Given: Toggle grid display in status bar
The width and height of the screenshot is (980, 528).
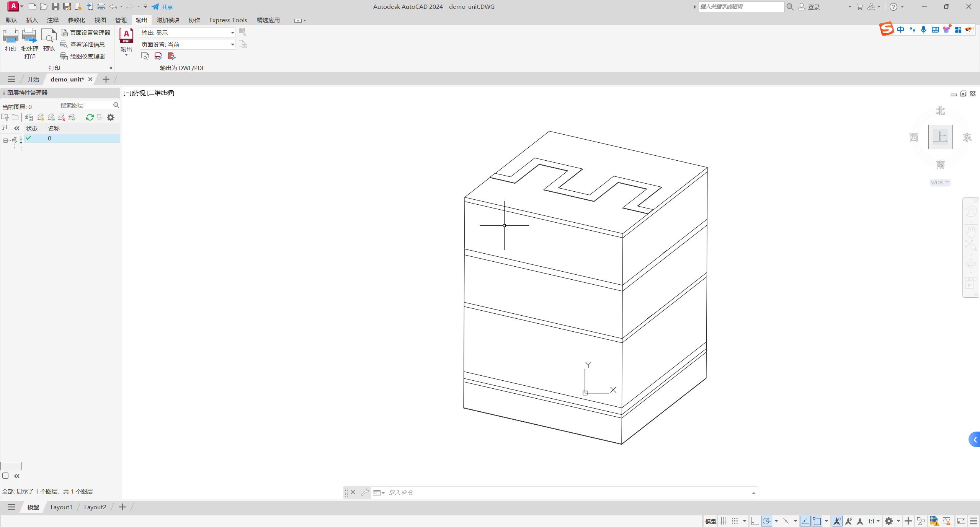Looking at the screenshot, I should pyautogui.click(x=723, y=521).
